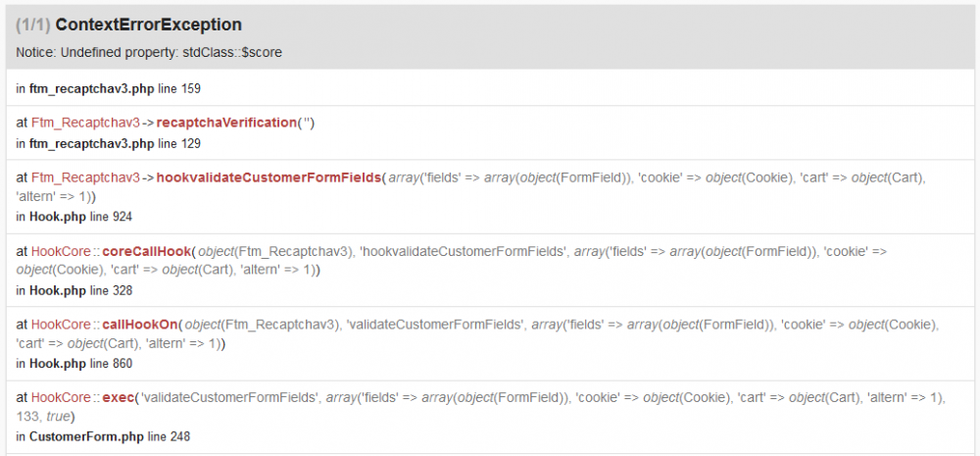
Task: Open Hook.php line 328 file reference
Action: point(67,290)
